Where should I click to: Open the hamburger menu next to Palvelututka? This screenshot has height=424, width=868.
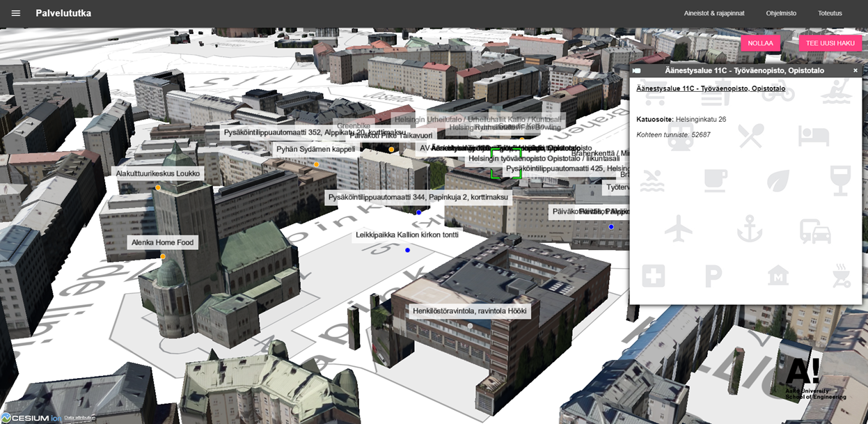coord(16,13)
